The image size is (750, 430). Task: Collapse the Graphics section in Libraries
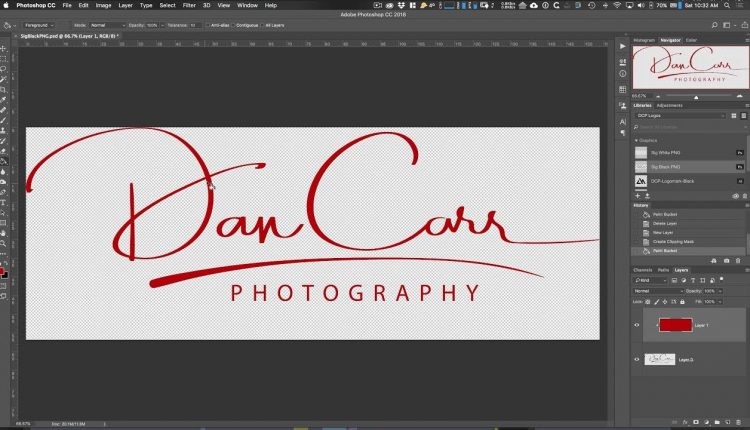[x=636, y=141]
